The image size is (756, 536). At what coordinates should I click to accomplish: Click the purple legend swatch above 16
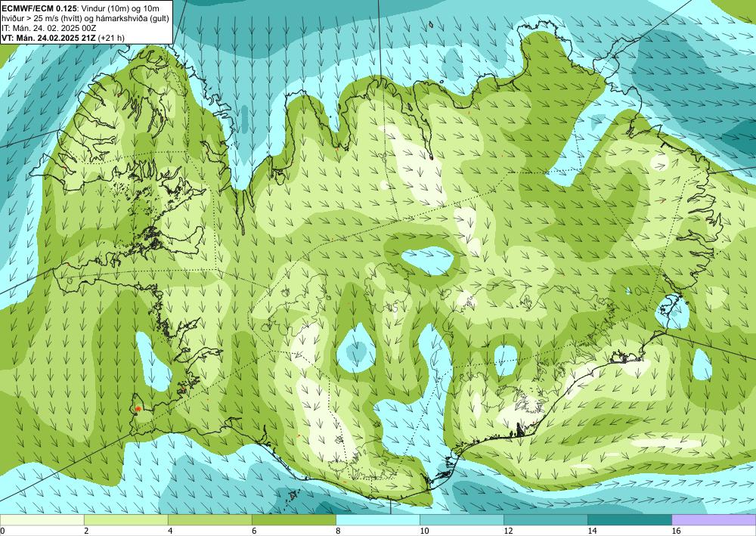[x=714, y=519]
